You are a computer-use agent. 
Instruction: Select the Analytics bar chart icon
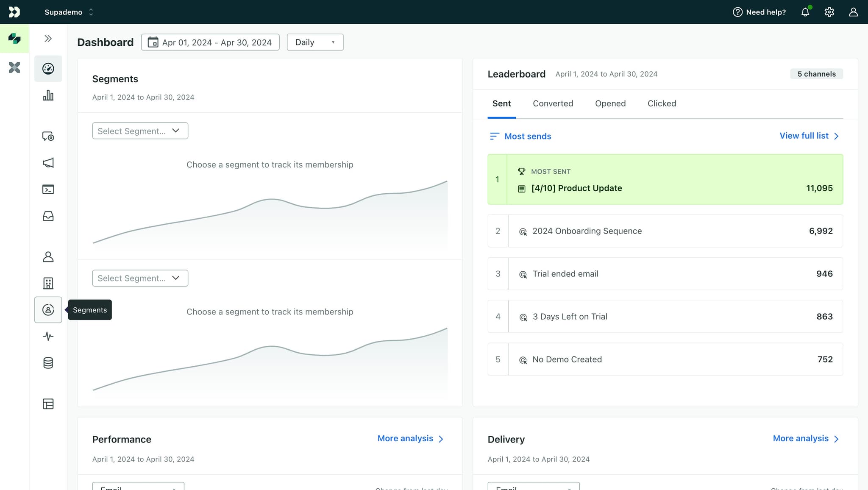point(48,95)
